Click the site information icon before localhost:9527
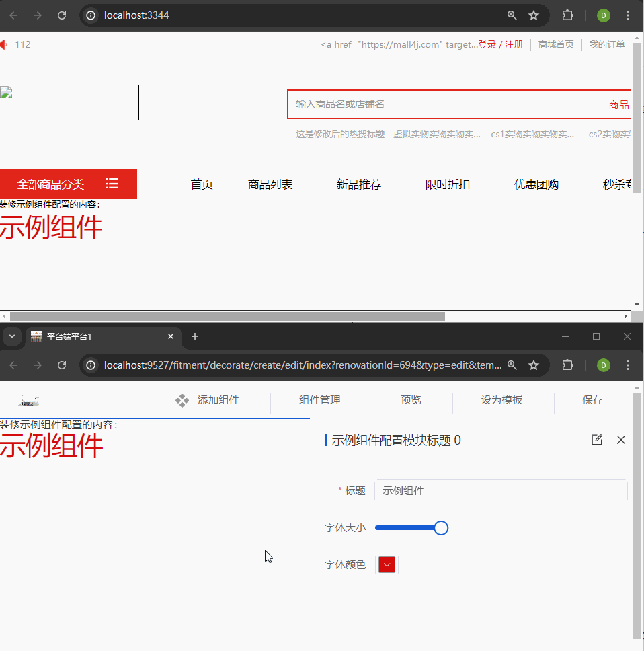Screen dimensions: 644x651 point(90,365)
